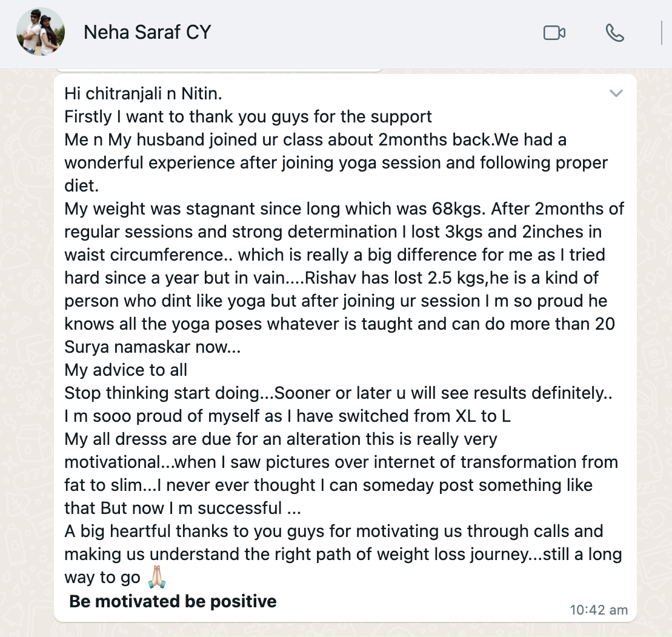Click the contact name Neha Saraf CY
Viewport: 672px width, 637px height.
147,33
